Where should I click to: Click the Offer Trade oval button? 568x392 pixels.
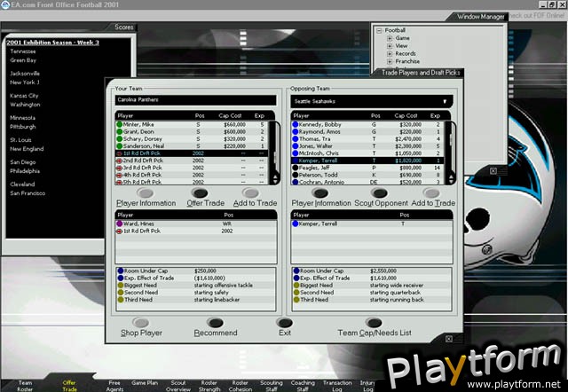click(x=200, y=193)
